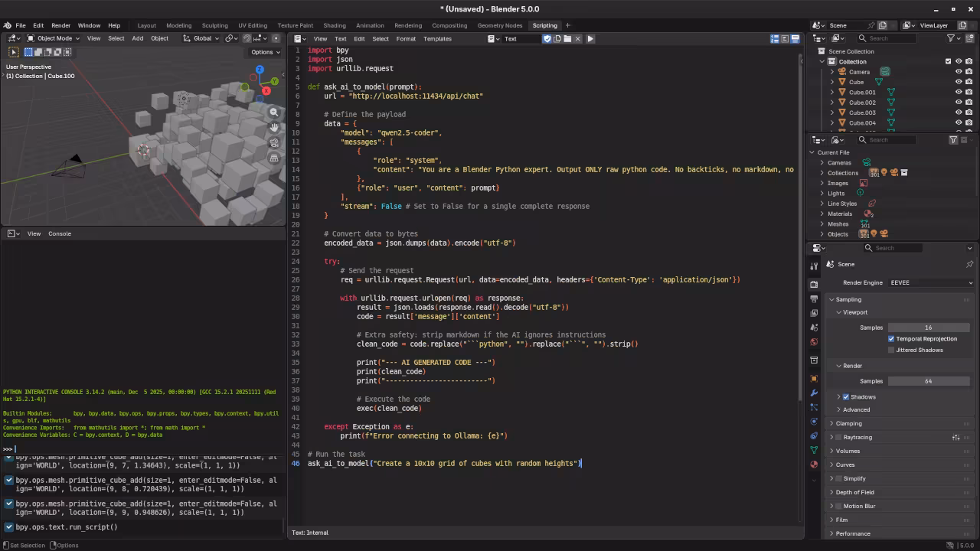Hide Cube.001 with its eye toggle
Screen dimensions: 980x551
[x=959, y=92]
